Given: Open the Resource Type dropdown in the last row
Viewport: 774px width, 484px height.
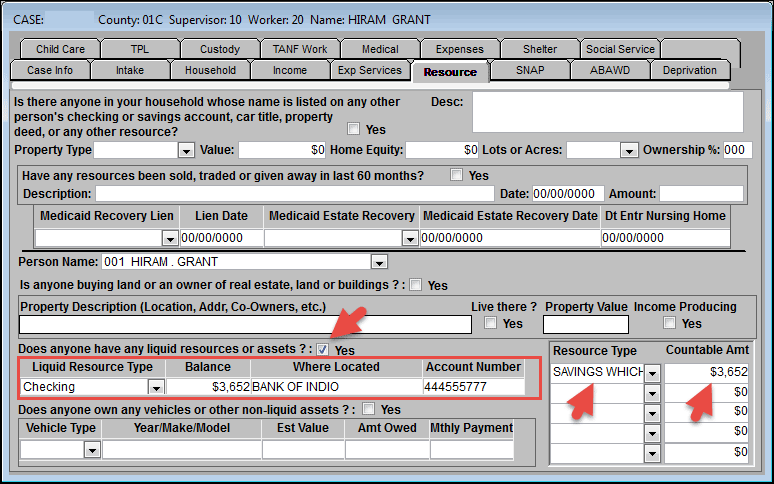Looking at the screenshot, I should tap(652, 453).
